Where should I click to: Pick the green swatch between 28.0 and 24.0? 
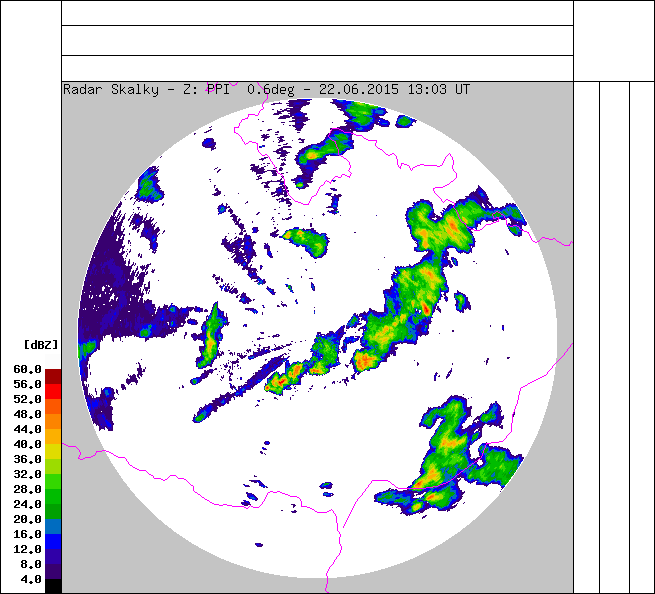click(x=53, y=497)
